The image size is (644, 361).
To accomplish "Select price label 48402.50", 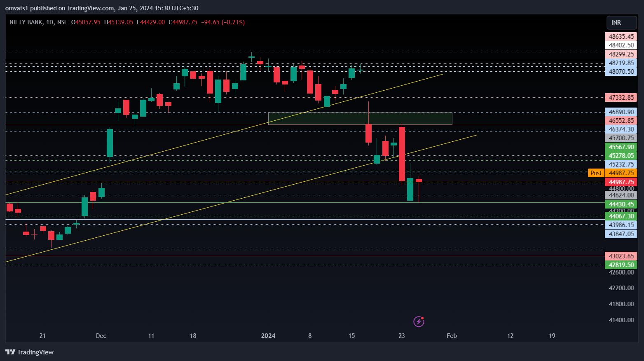I will 621,45.
